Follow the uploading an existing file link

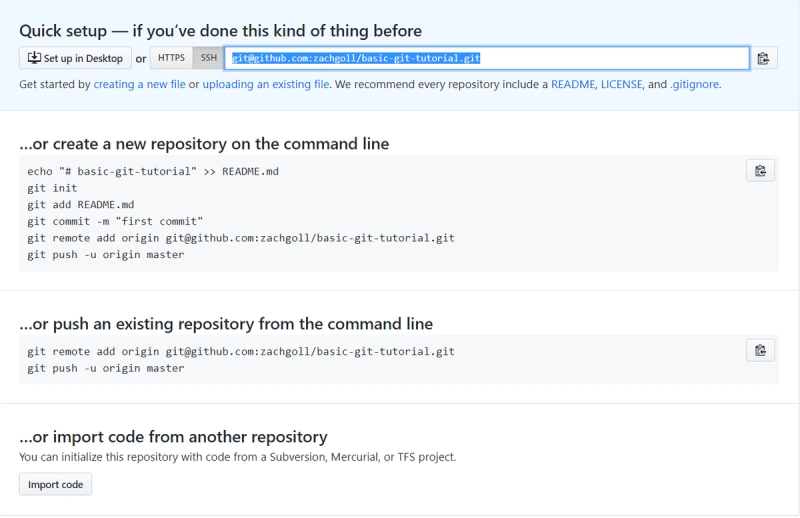pos(266,85)
